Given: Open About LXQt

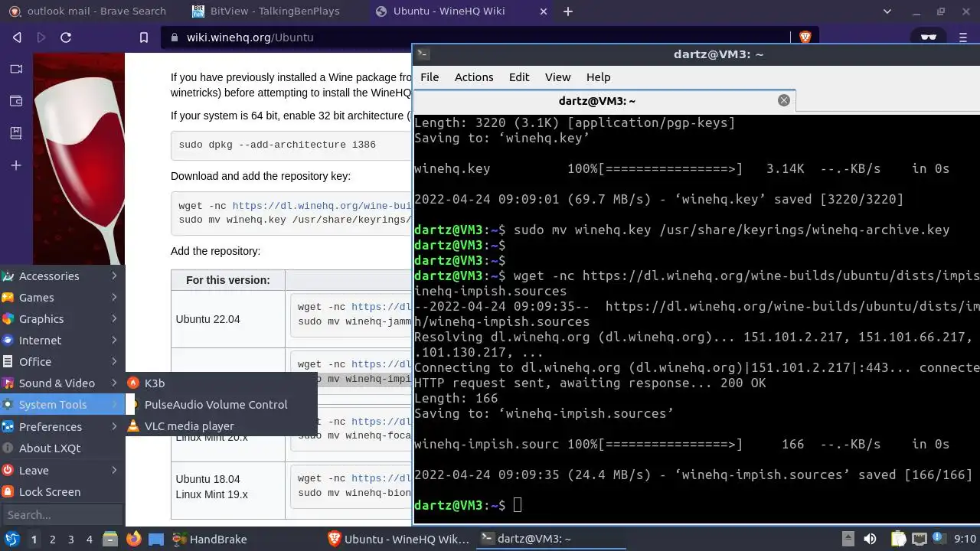Looking at the screenshot, I should pos(62,448).
